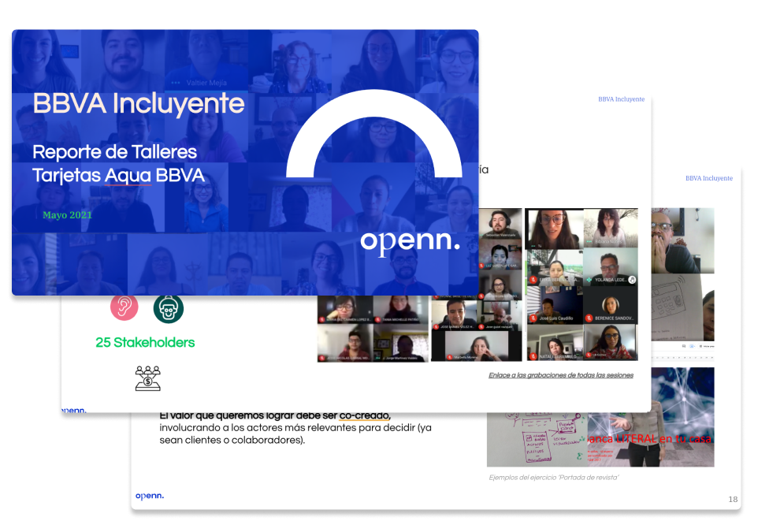Click Yolanda Lede's green speaking indicator
This screenshot has width=758, height=532.
coord(589,280)
